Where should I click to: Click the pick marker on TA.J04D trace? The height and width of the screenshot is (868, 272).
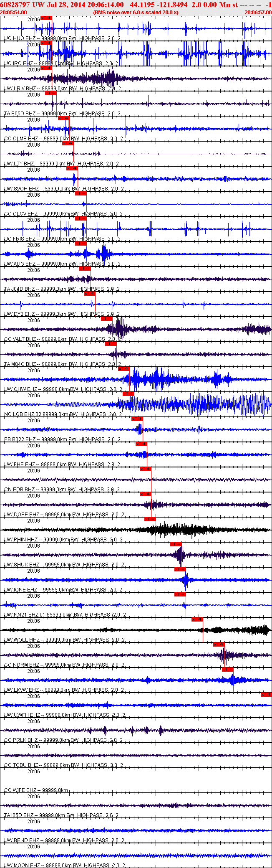[x=85, y=269]
